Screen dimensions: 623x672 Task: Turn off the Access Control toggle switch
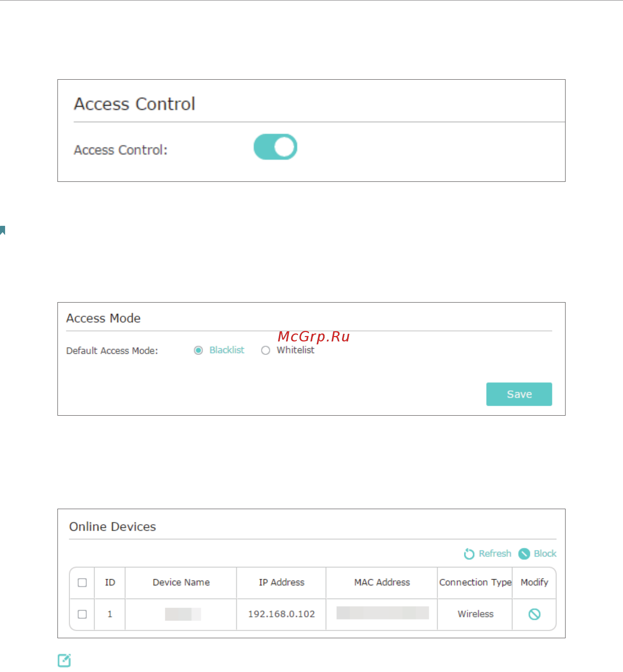275,147
